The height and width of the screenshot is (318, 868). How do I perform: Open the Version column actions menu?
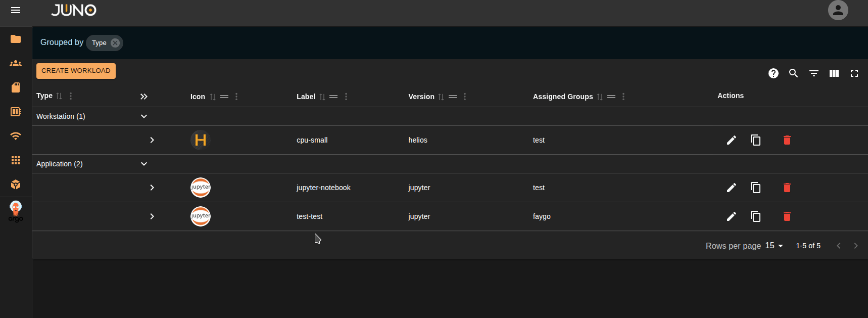click(465, 97)
